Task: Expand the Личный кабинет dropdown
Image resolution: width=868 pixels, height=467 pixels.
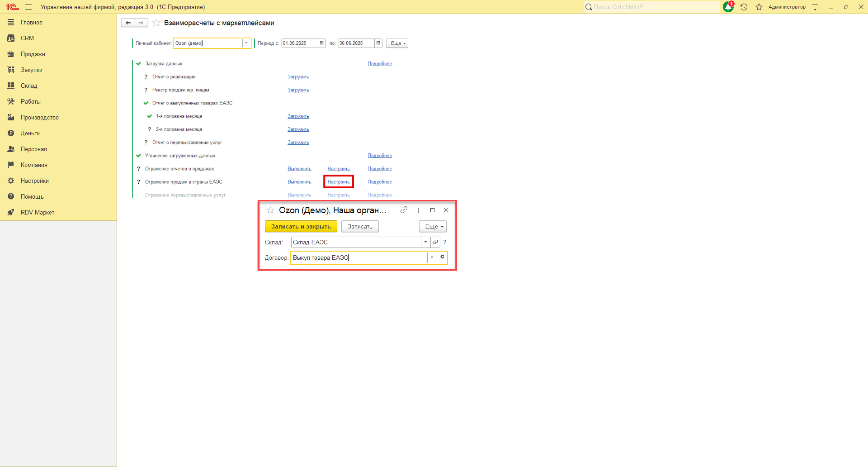Action: [246, 43]
